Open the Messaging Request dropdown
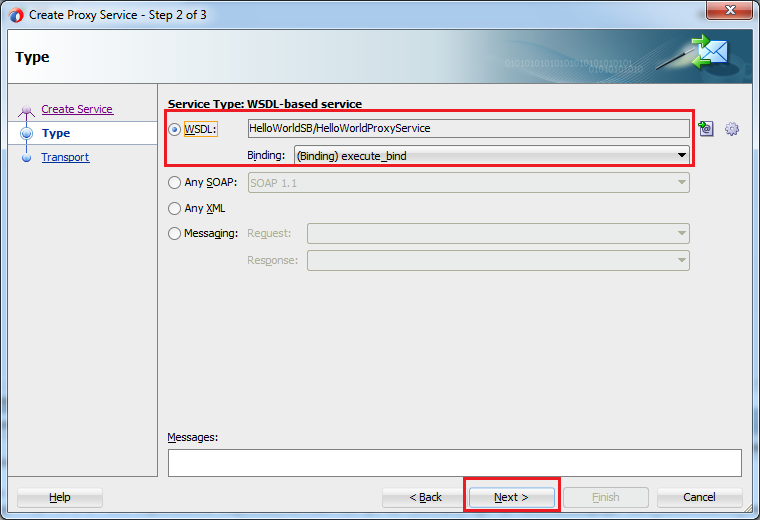Screen dimensions: 760x520 (x=498, y=234)
